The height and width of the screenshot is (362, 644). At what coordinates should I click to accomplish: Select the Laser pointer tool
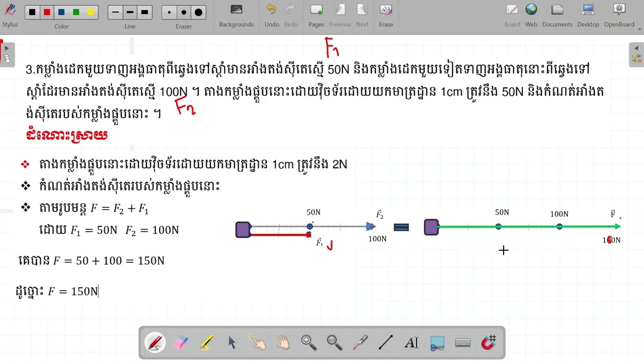360,343
